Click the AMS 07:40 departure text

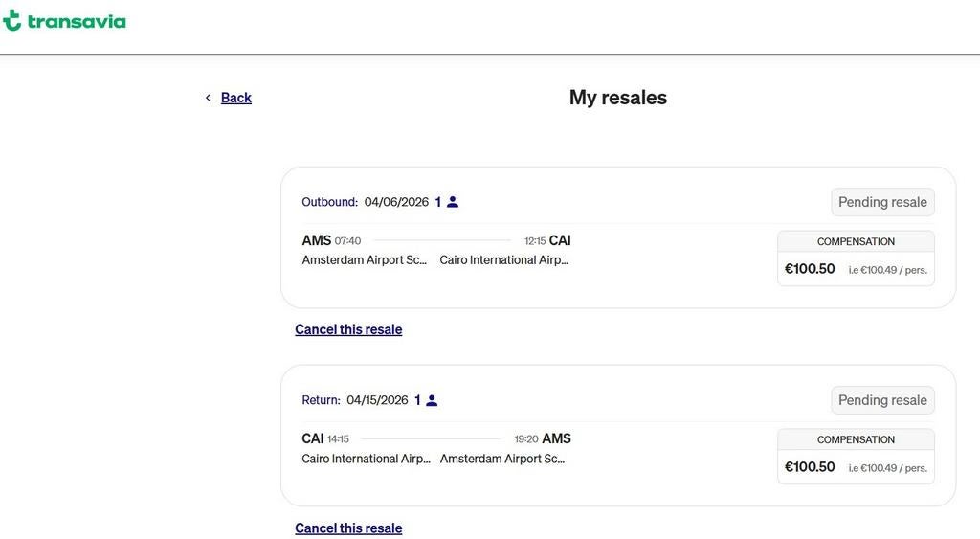click(331, 240)
